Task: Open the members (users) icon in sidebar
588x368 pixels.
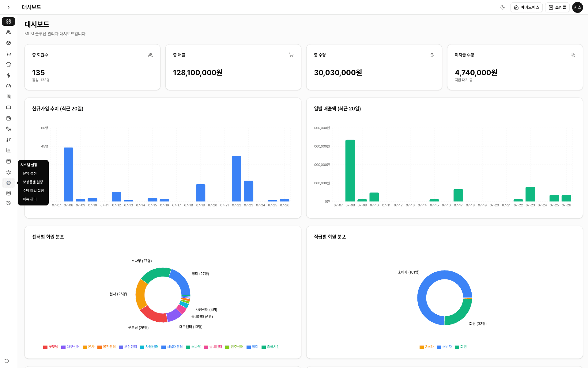Action: coord(9,32)
